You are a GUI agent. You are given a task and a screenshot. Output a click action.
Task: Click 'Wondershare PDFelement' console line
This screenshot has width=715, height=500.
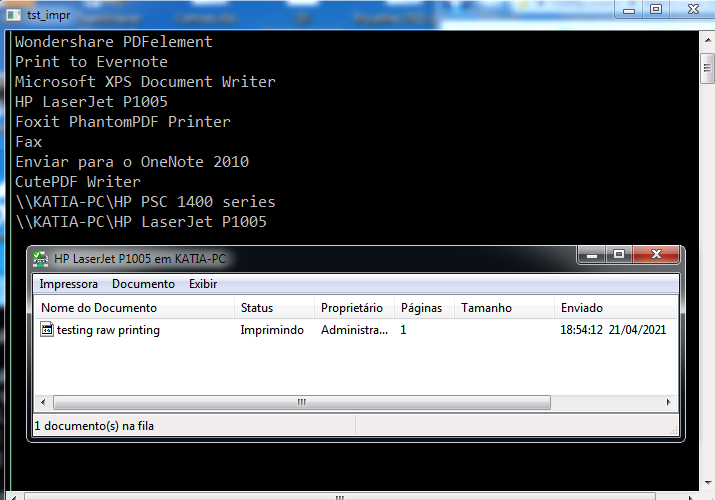tap(114, 42)
